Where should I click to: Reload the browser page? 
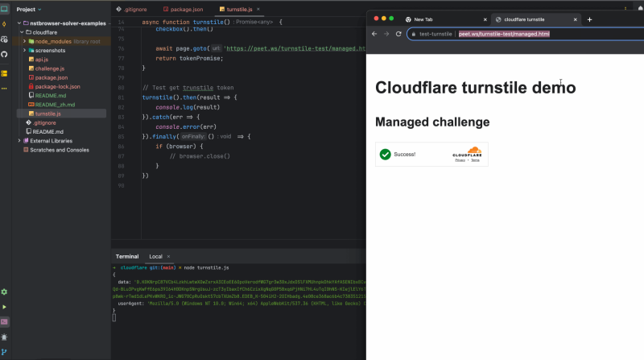click(398, 34)
